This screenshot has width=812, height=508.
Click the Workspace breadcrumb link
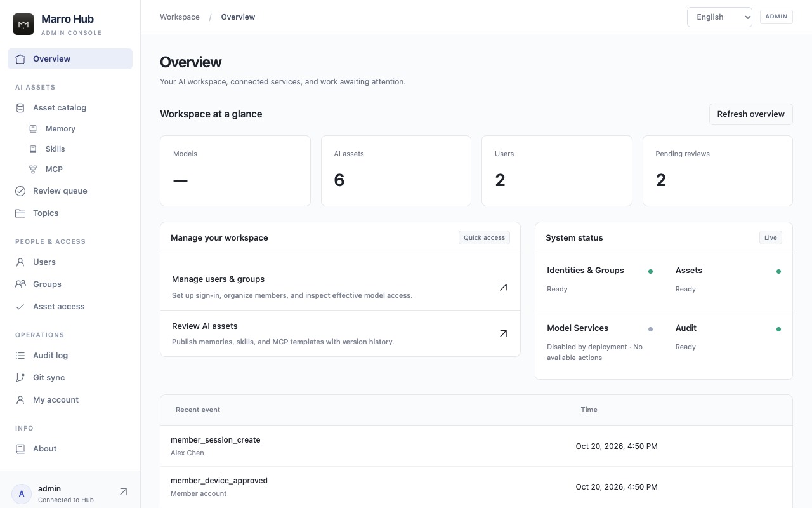point(180,17)
